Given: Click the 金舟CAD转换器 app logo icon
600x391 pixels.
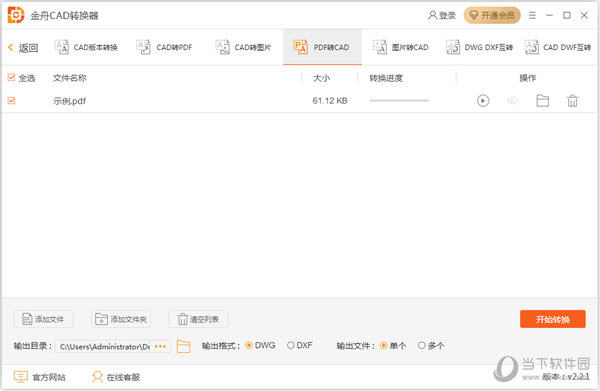Looking at the screenshot, I should click(16, 15).
